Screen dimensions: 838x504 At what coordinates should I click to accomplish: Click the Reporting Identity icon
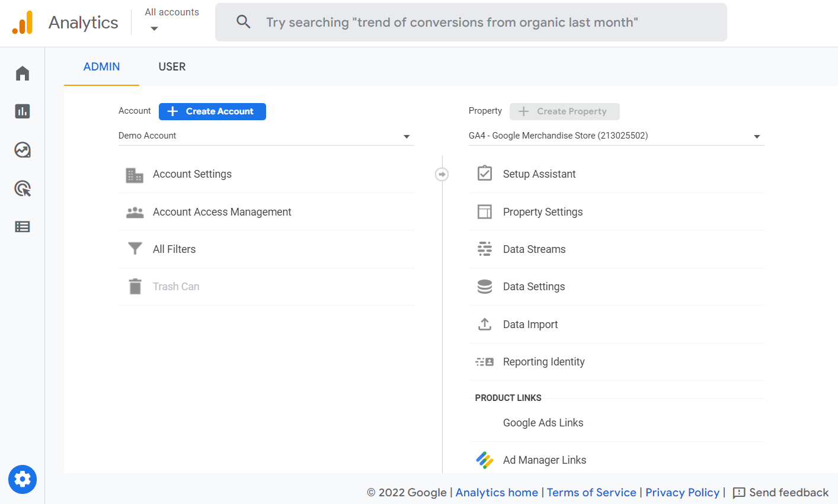coord(485,362)
